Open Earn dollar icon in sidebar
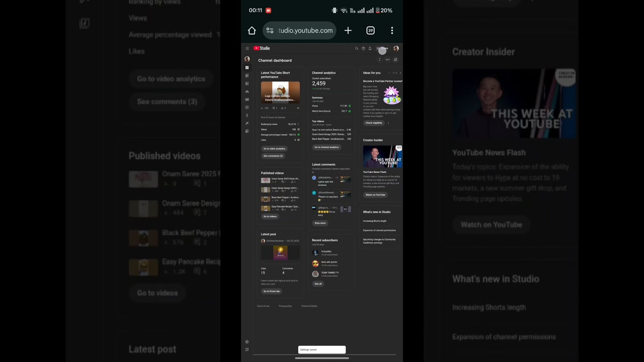The image size is (644, 362). [247, 115]
